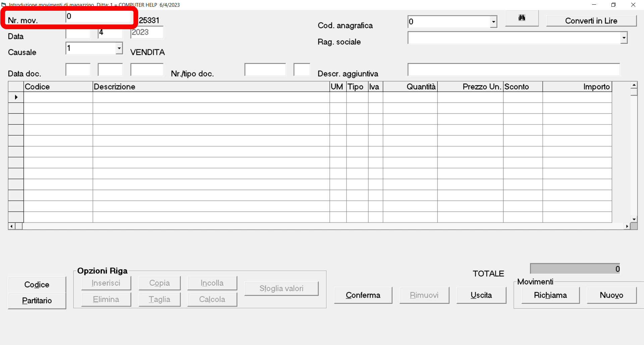Click the Codice column header
Image resolution: width=644 pixels, height=345 pixels.
[58, 87]
